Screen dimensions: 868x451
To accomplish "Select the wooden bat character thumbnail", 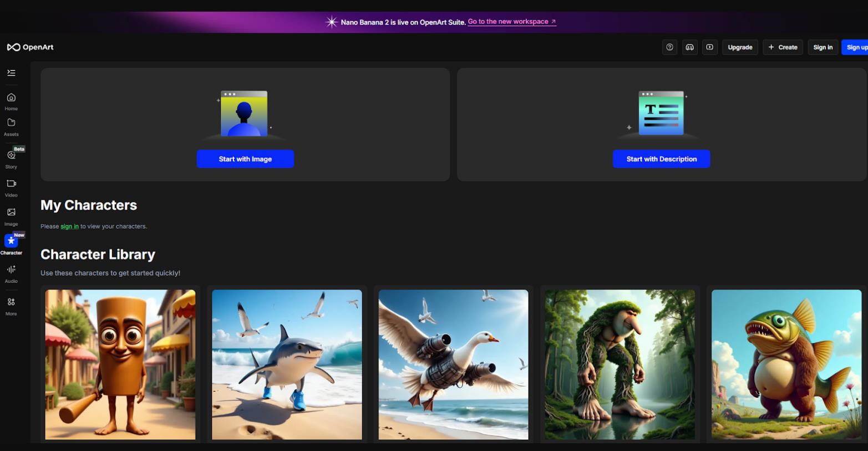I will click(120, 364).
